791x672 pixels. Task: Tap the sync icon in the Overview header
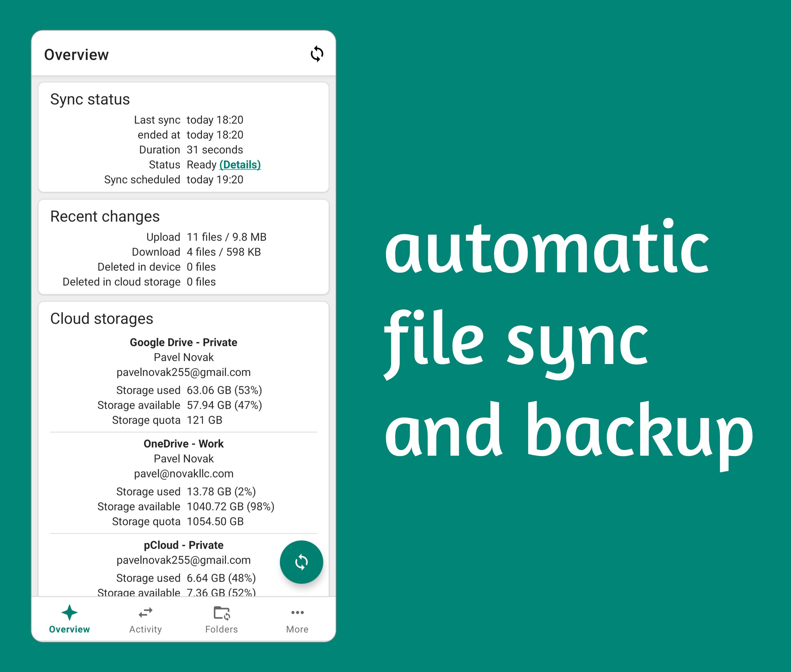[317, 54]
